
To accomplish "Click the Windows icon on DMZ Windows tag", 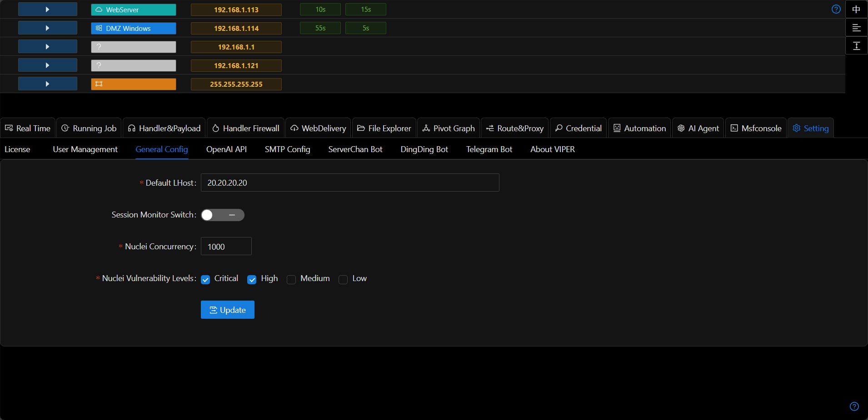I will 99,28.
